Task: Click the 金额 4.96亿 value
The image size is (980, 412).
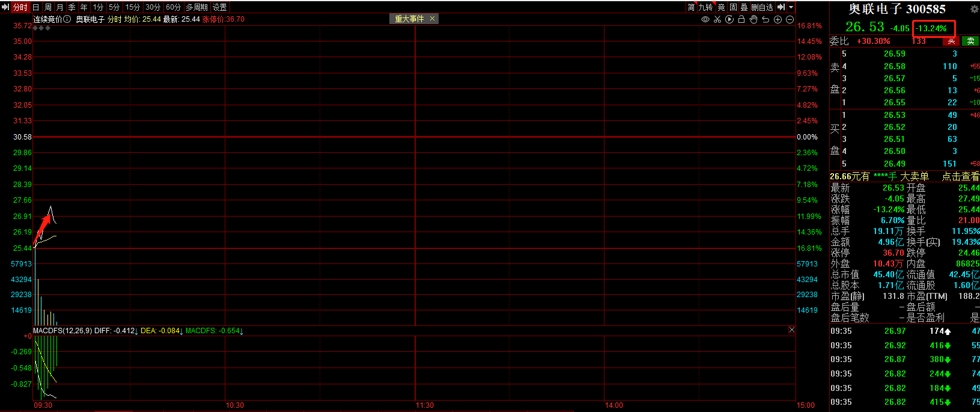Action: pyautogui.click(x=891, y=242)
